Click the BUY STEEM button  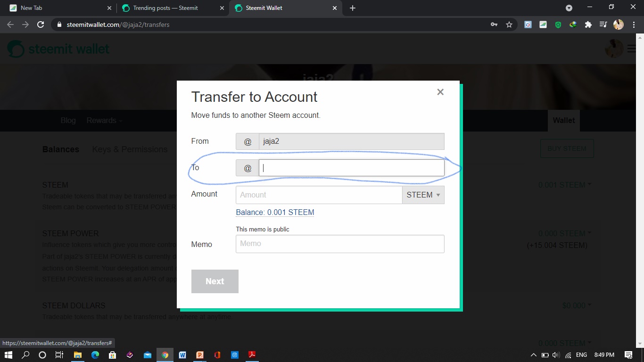point(567,148)
